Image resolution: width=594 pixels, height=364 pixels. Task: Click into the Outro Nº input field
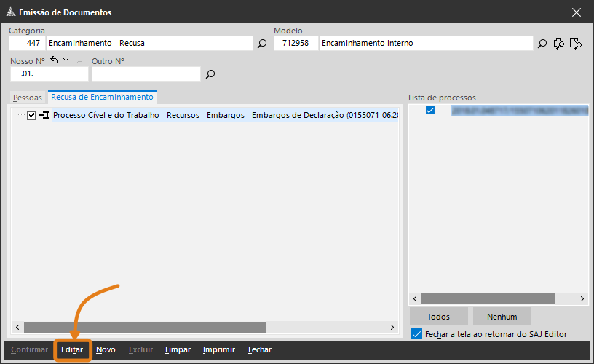click(146, 74)
